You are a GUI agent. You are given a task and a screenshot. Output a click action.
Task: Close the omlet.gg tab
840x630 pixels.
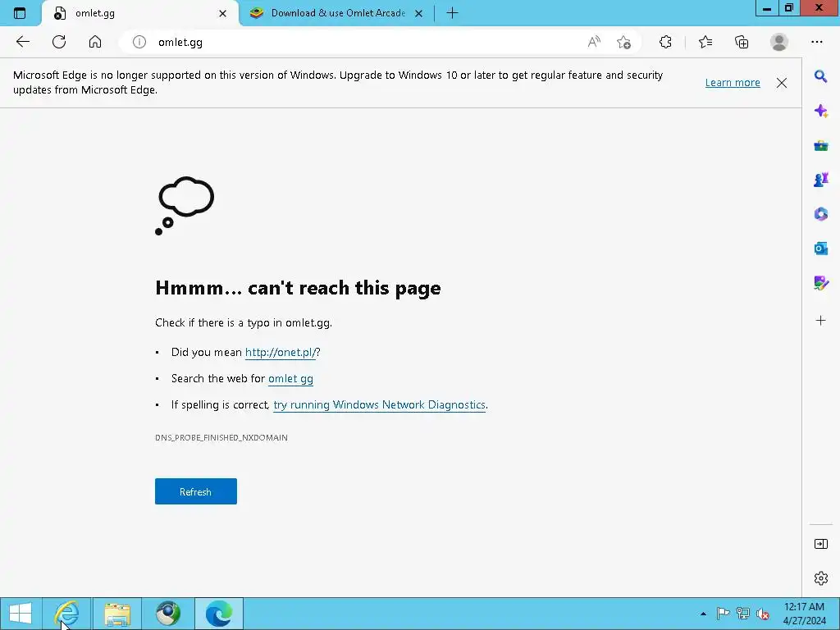pyautogui.click(x=223, y=13)
